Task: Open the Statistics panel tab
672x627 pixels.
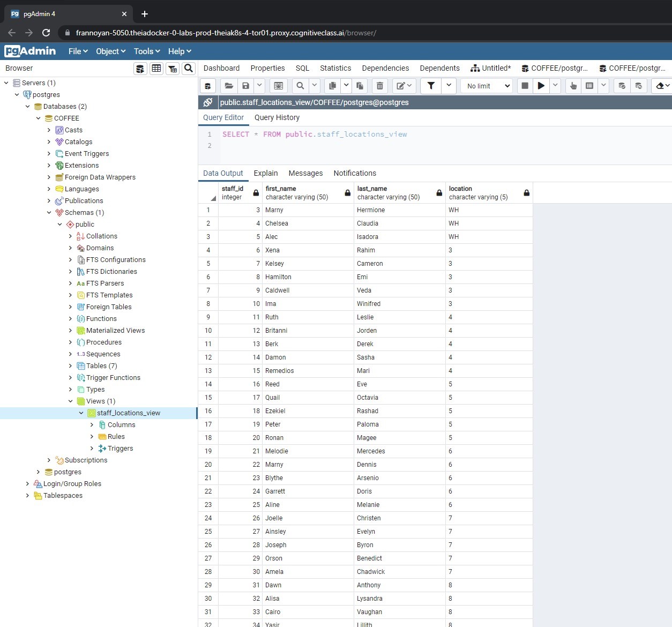Action: click(x=335, y=68)
